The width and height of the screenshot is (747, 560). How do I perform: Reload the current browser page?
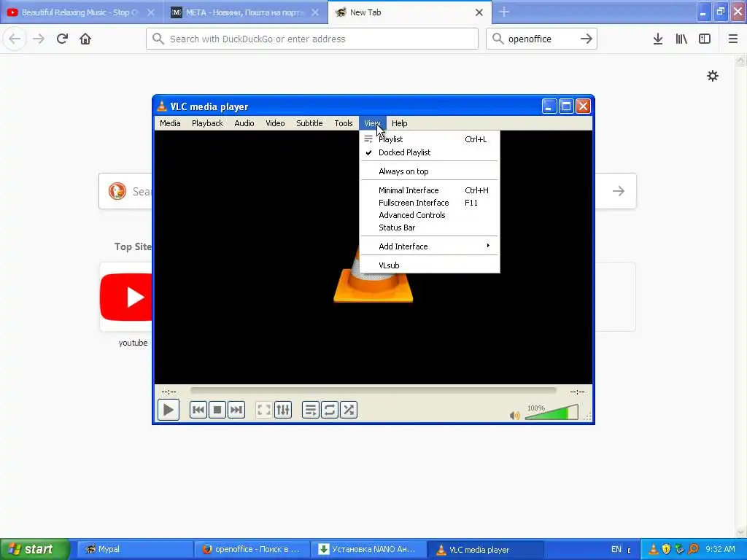tap(62, 39)
